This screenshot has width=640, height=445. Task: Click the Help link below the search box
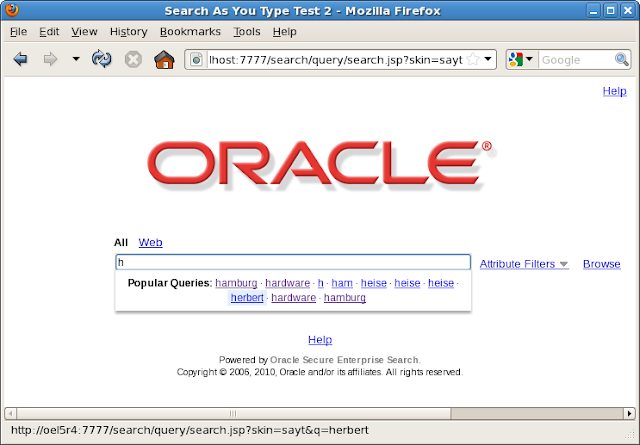tap(320, 340)
